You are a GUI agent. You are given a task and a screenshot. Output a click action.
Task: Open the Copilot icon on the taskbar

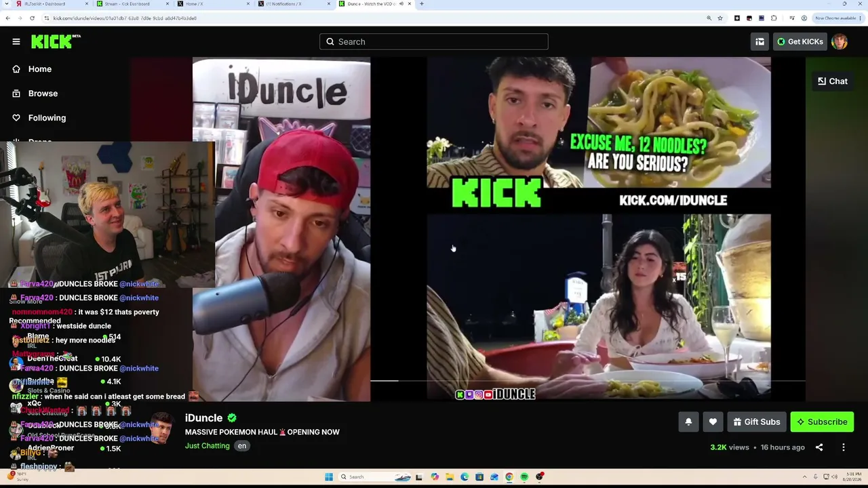coord(435,477)
